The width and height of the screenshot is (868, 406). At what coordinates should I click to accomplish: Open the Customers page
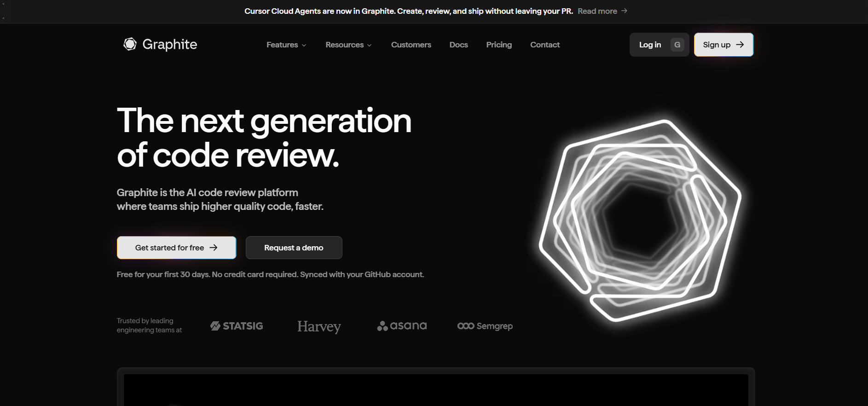[x=411, y=45]
